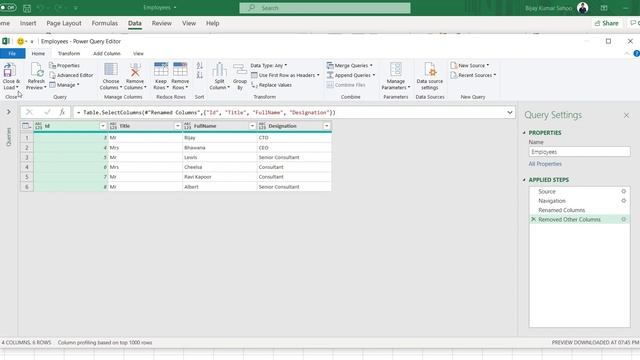
Task: Select the cell containing Ravi Kapoor
Action: tap(220, 177)
